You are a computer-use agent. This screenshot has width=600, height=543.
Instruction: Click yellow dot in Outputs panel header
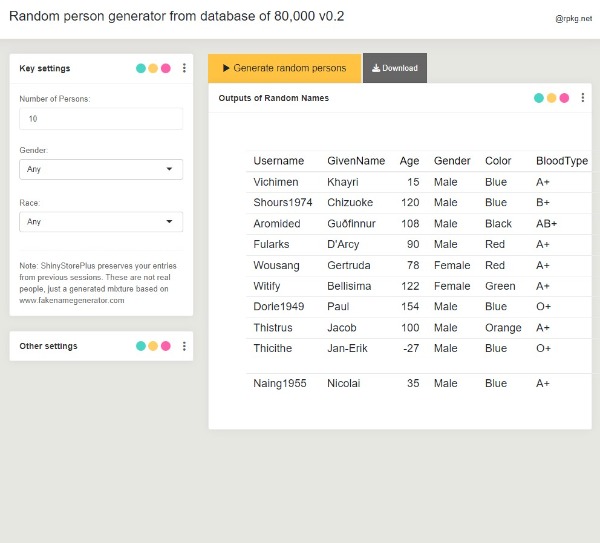(551, 98)
